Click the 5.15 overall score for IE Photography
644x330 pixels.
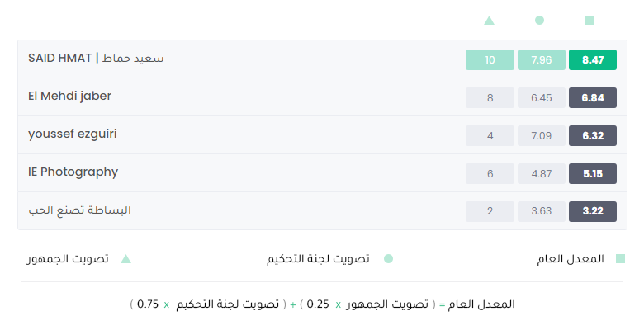click(x=593, y=173)
